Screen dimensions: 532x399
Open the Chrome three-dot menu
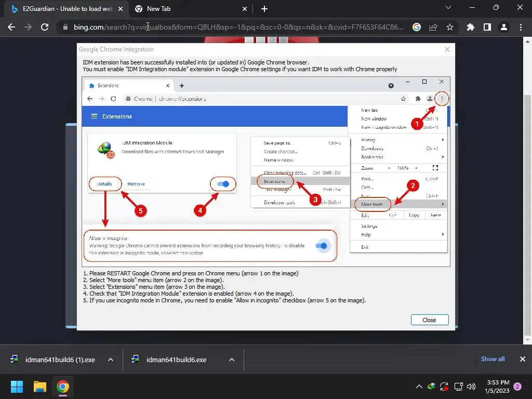tap(521, 27)
